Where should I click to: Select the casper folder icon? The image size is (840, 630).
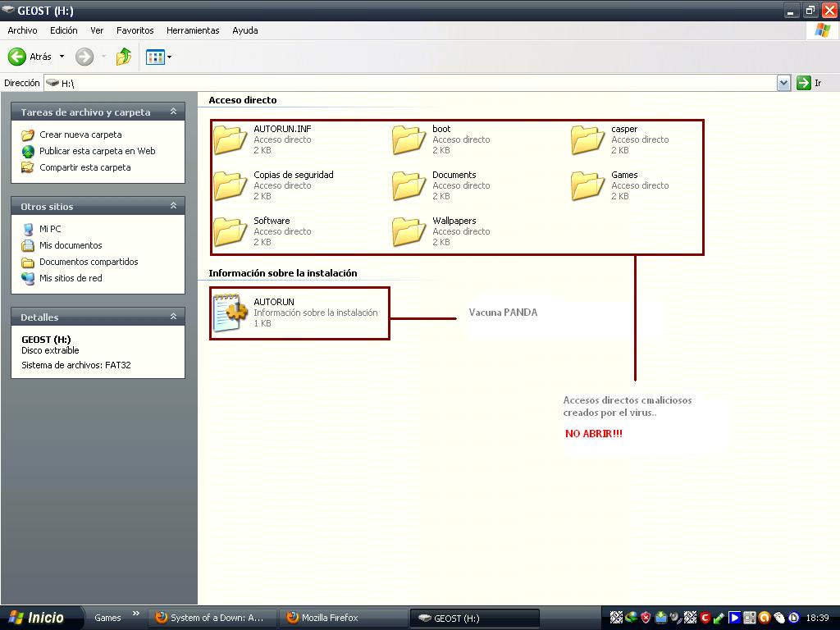588,139
